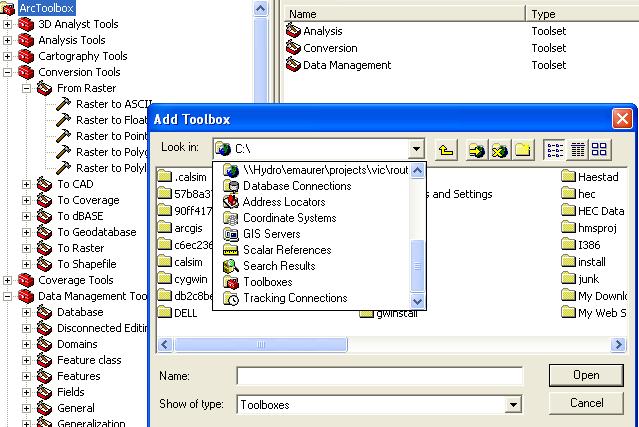Click the Connect to Folder icon
This screenshot has width=639, height=427.
coord(476,150)
